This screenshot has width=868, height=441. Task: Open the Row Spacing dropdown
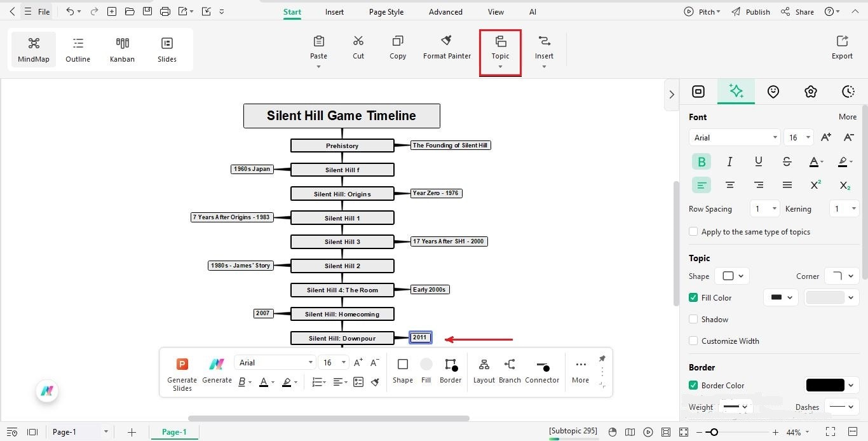(764, 208)
